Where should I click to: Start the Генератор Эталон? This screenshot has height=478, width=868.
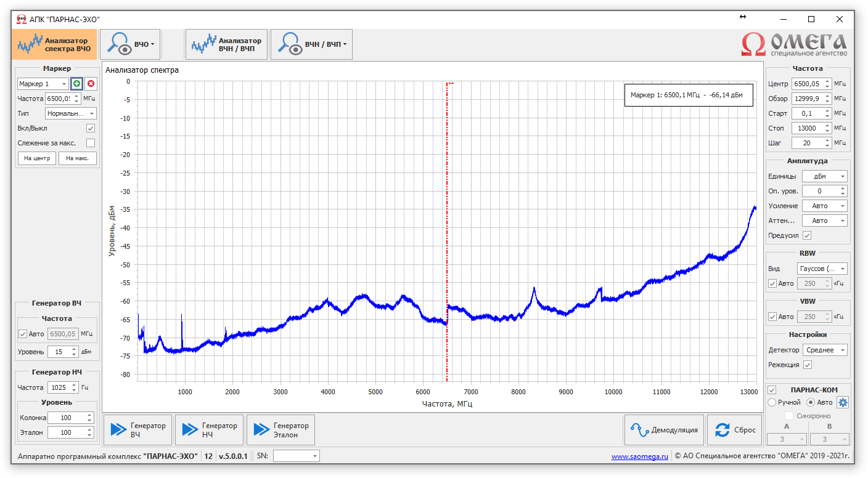[280, 430]
